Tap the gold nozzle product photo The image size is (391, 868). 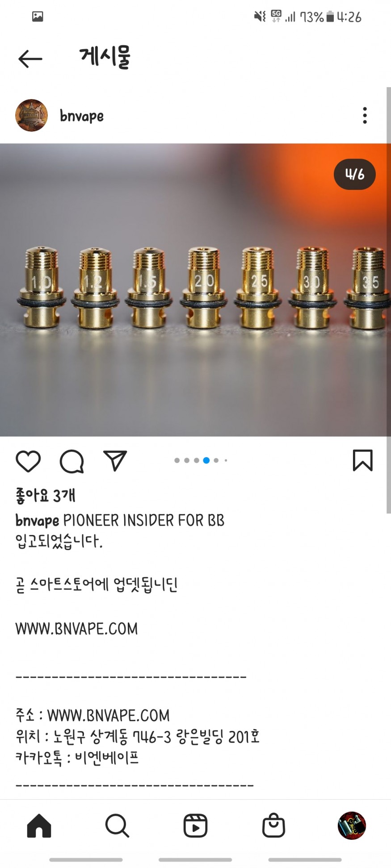click(195, 290)
